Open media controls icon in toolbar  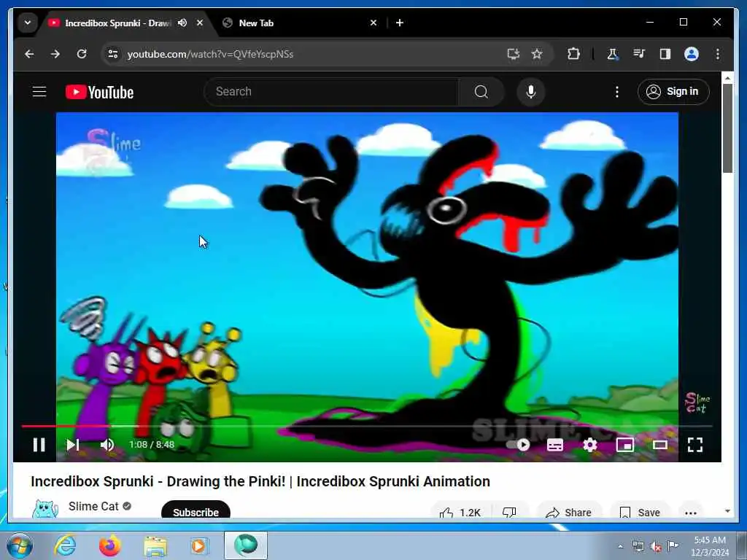639,54
